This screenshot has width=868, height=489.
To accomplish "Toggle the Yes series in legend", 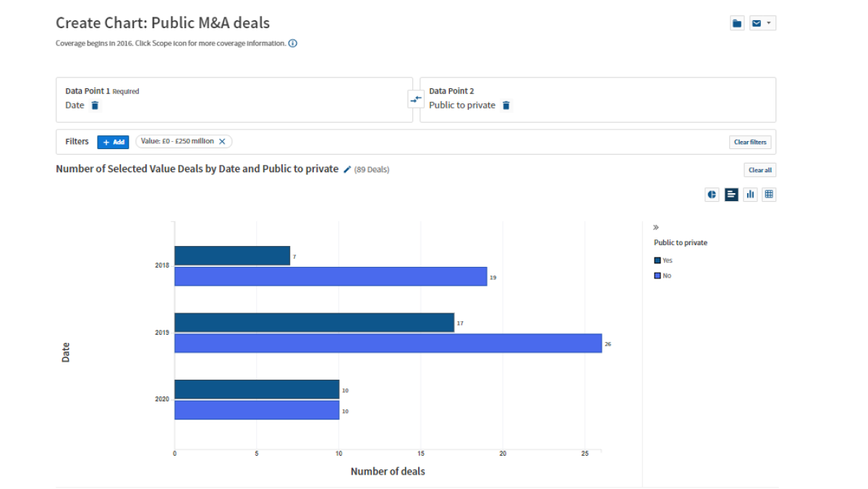I will 663,260.
